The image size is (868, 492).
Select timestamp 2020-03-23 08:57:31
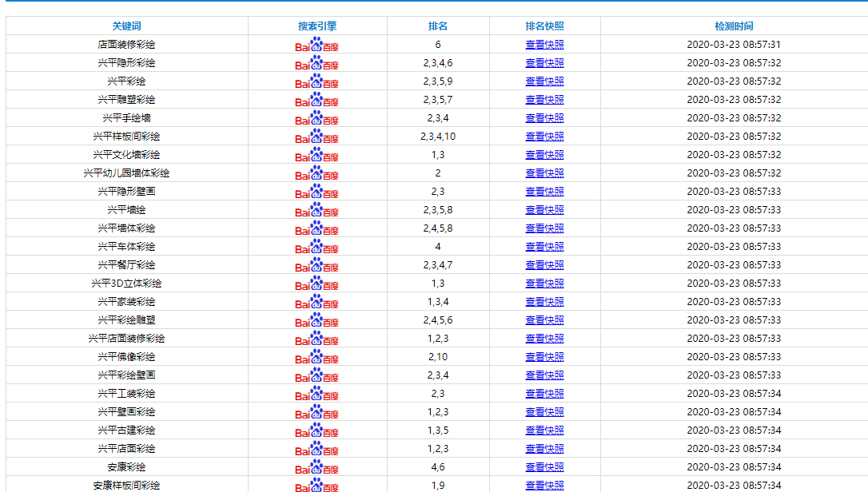click(734, 44)
